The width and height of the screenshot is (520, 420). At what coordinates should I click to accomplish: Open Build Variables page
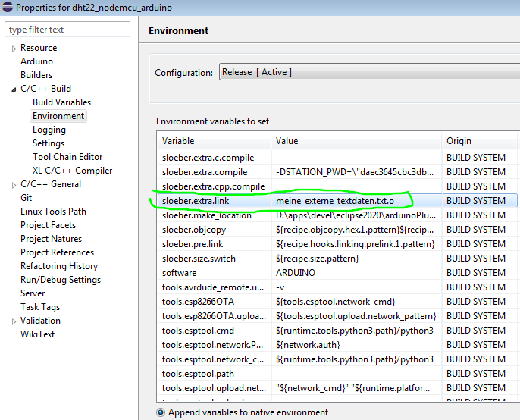[61, 102]
